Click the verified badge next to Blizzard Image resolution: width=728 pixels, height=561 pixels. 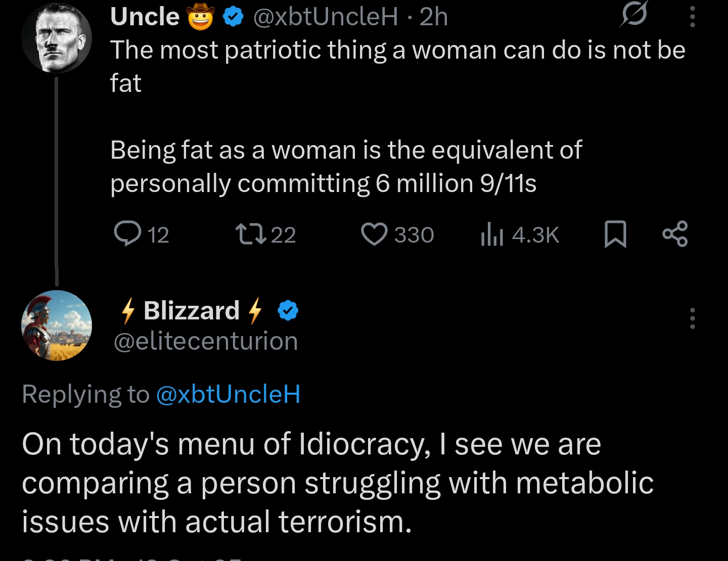288,310
